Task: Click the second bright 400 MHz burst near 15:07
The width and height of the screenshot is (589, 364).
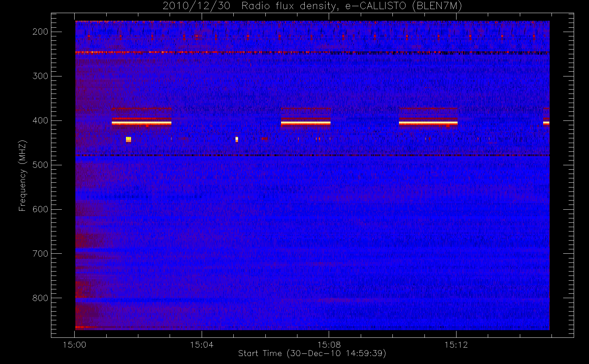Action: [306, 123]
